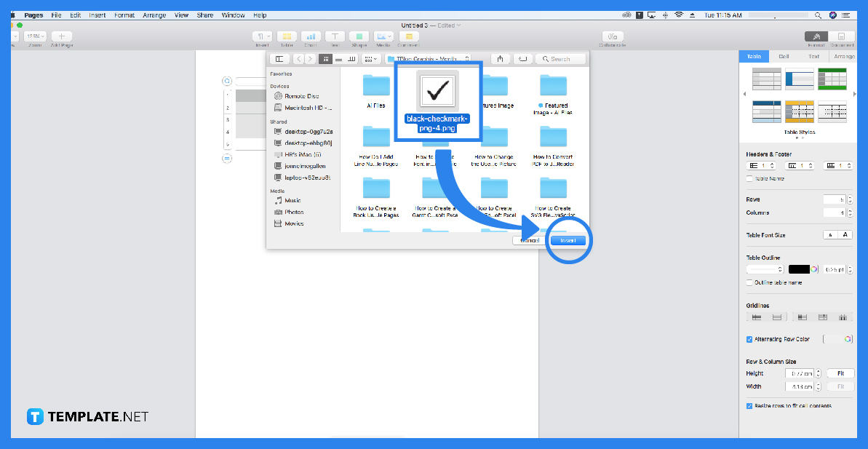
Task: Open the Media insert menu
Action: pos(384,37)
